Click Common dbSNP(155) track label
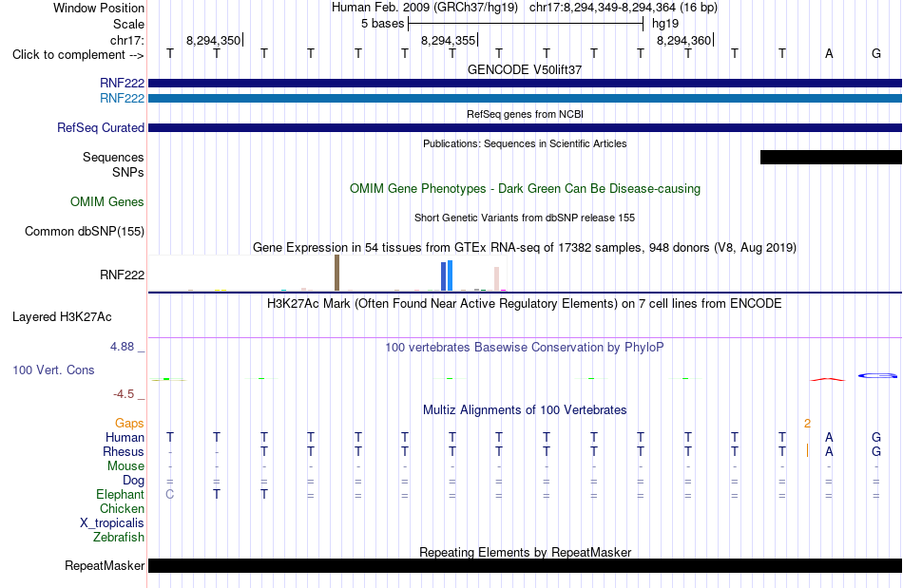 click(x=85, y=231)
